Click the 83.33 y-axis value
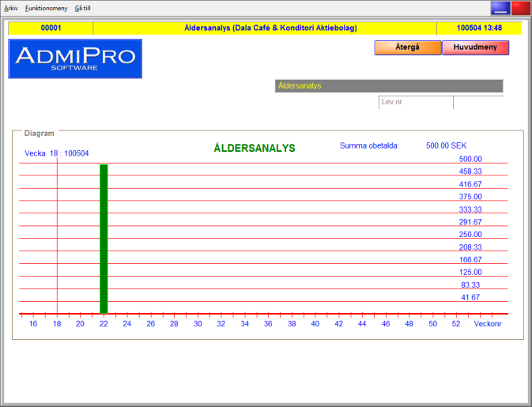Screen dimensions: 532x407 point(470,285)
